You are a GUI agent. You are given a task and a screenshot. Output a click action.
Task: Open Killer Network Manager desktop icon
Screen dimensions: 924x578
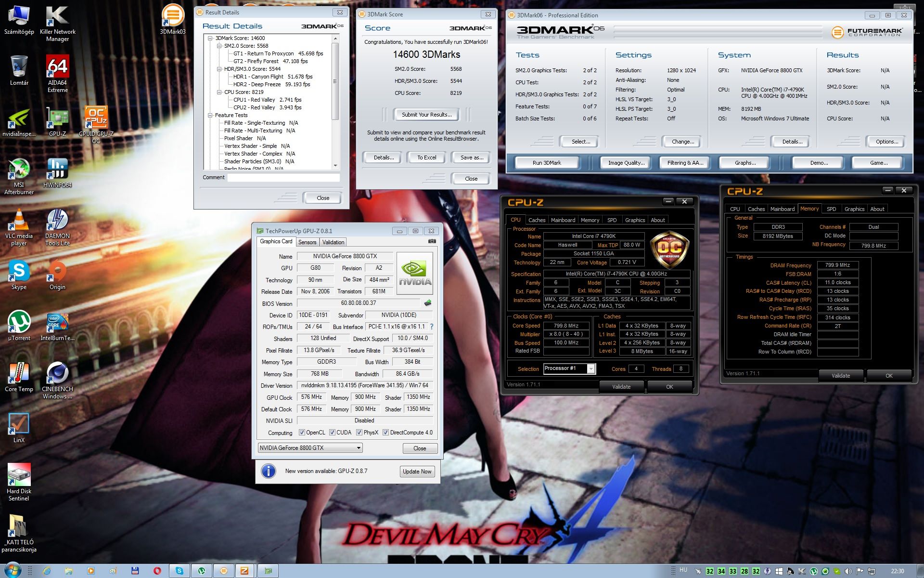57,24
